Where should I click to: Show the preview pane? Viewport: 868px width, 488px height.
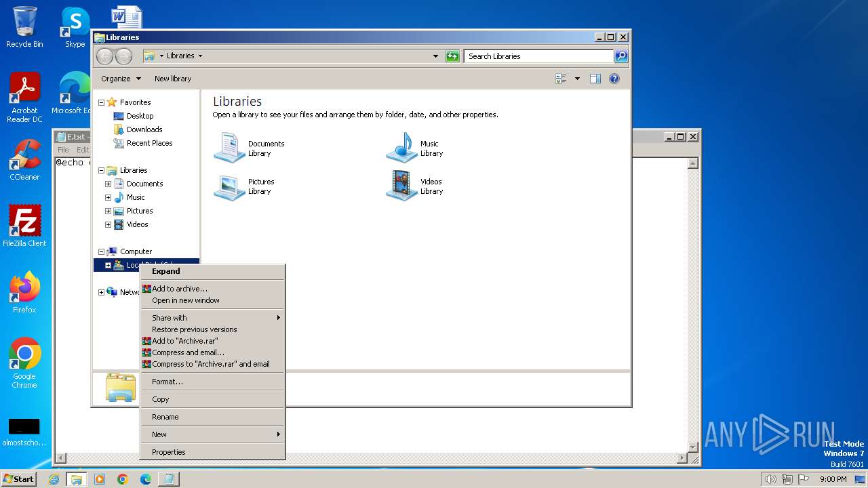pyautogui.click(x=595, y=79)
